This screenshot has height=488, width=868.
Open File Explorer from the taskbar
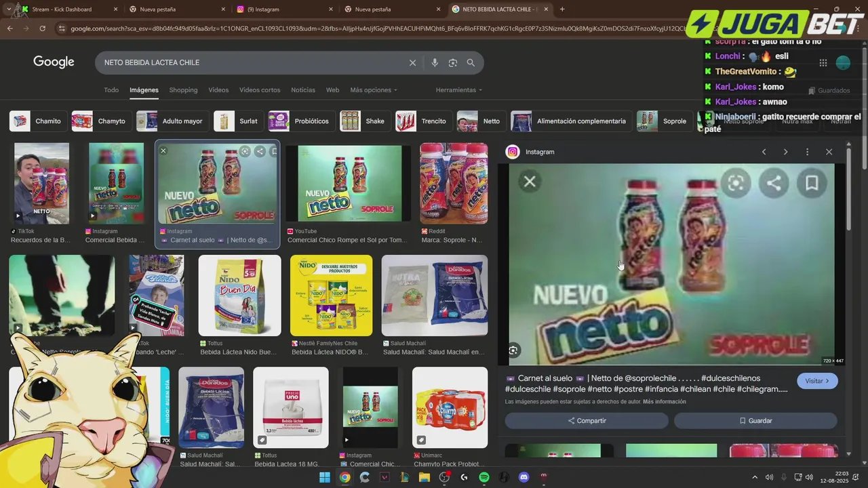(x=425, y=477)
